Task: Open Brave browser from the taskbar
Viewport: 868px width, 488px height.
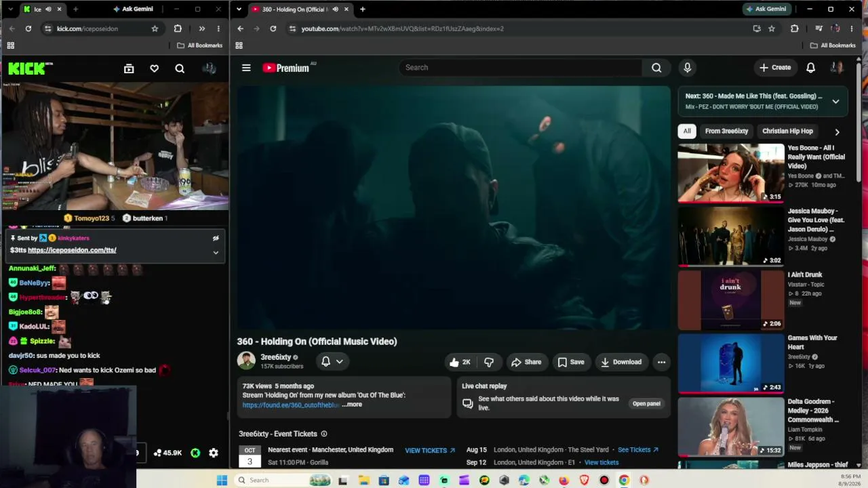Action: [x=584, y=481]
